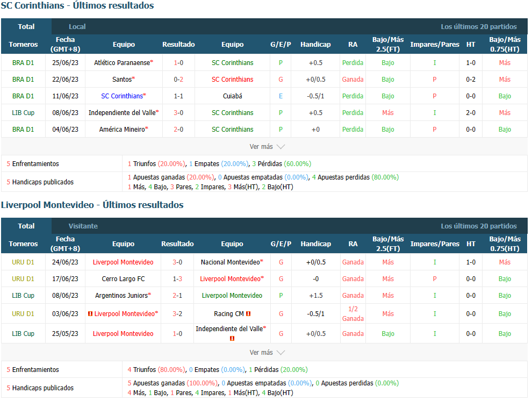
Task: Click the 1-3 result in Cerro Largo FC row
Action: pos(177,279)
